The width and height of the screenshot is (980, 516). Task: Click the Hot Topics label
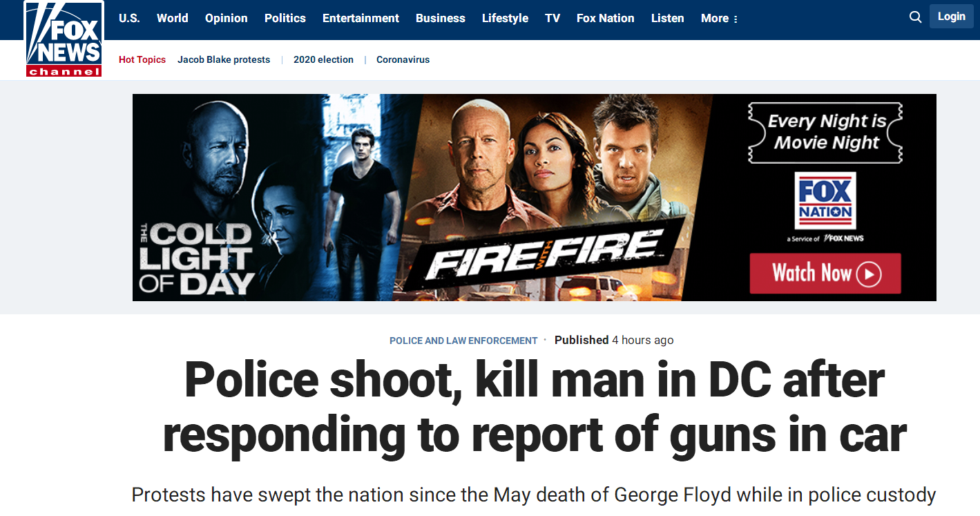tap(142, 60)
